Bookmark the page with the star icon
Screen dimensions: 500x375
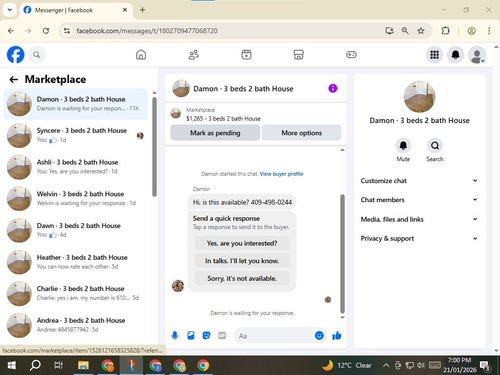[421, 31]
